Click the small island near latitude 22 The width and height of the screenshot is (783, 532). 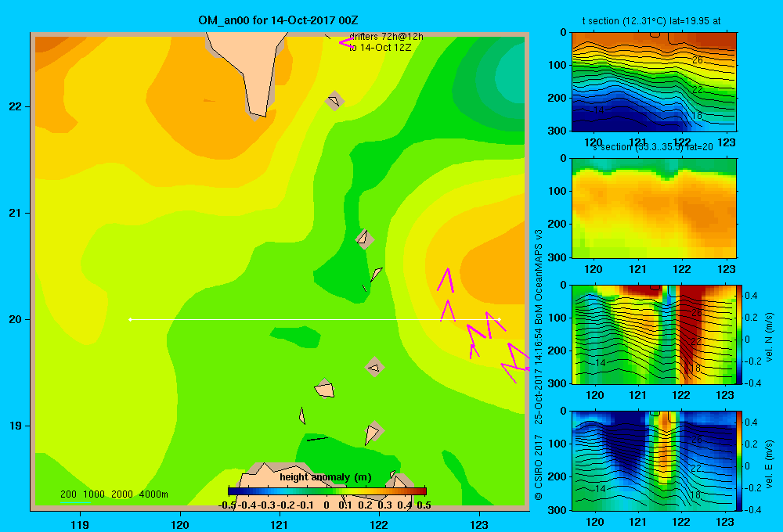pyautogui.click(x=334, y=101)
